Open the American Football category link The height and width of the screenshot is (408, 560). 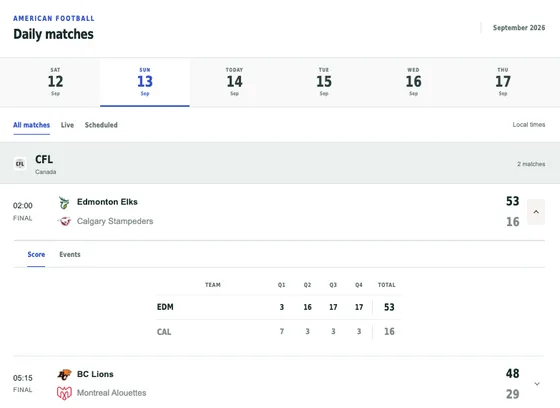pyautogui.click(x=54, y=19)
